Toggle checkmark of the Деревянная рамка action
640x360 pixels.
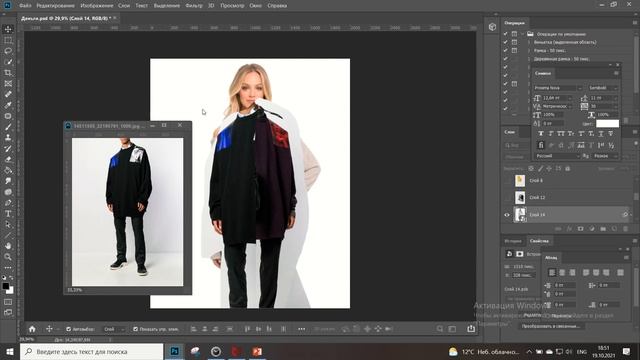tap(506, 59)
